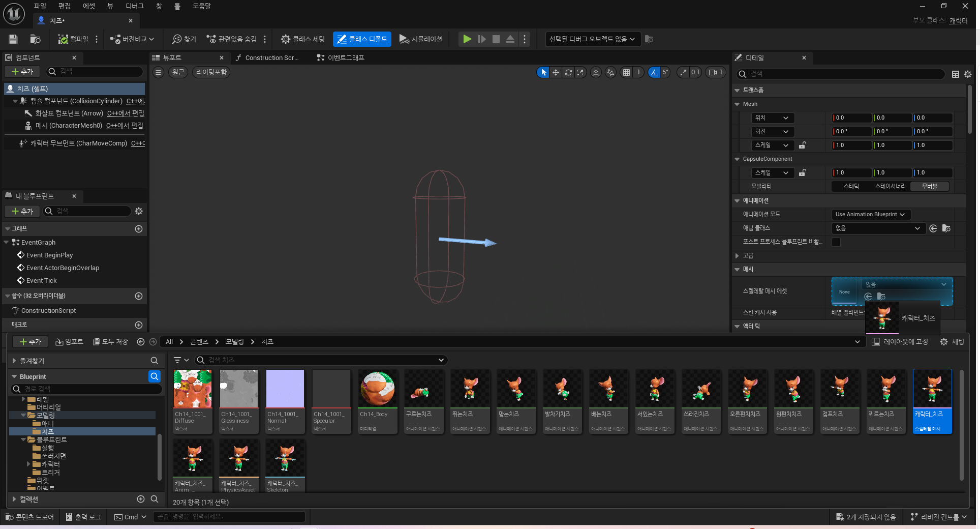Enable 포스트 프로세스 블루프린트 비활성화 checkbox
Viewport: 980px width, 529px height.
coord(836,242)
